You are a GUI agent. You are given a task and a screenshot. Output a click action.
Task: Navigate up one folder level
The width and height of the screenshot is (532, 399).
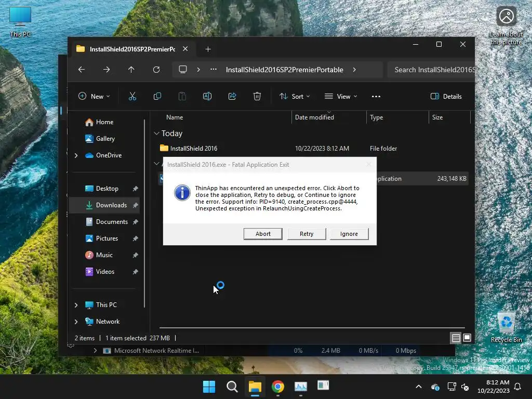(x=131, y=70)
